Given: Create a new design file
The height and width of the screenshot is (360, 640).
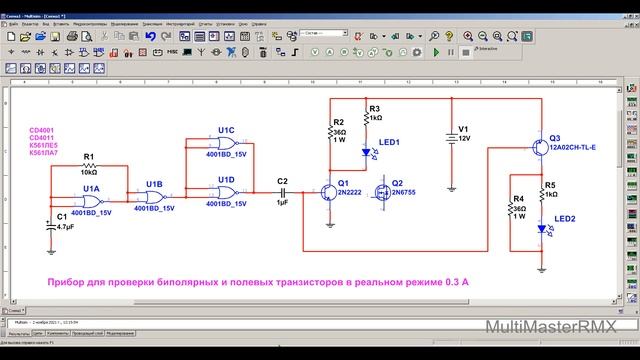Looking at the screenshot, I should (11, 37).
